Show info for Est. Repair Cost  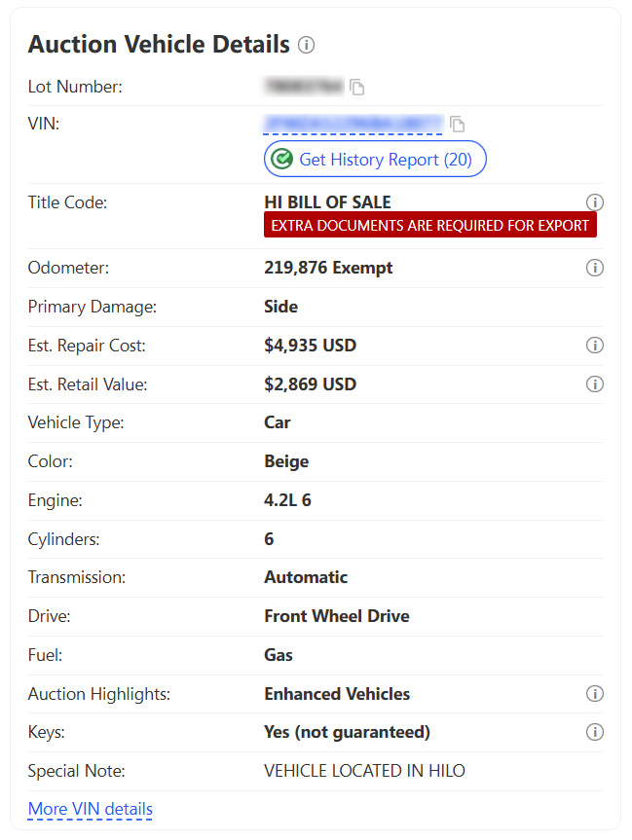595,346
